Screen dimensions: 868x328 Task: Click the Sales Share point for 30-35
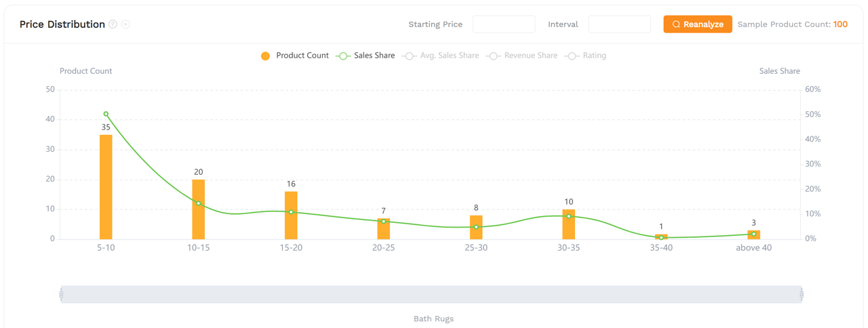coord(569,217)
